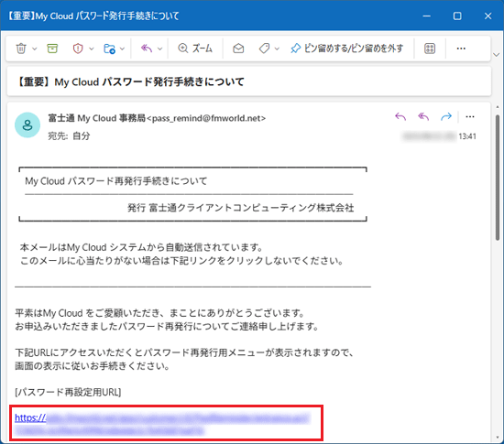Categorize the message with the tag icon
The width and height of the screenshot is (504, 444).
[x=264, y=49]
